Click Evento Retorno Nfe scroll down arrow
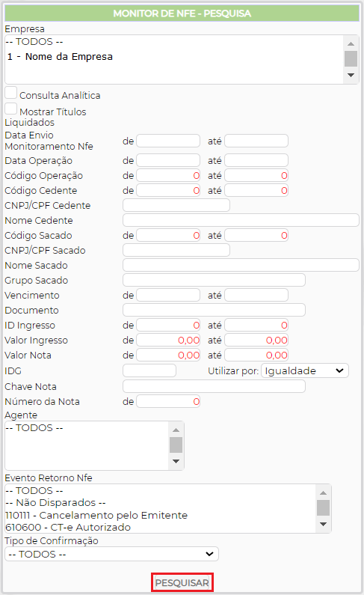The height and width of the screenshot is (595, 364). (323, 525)
